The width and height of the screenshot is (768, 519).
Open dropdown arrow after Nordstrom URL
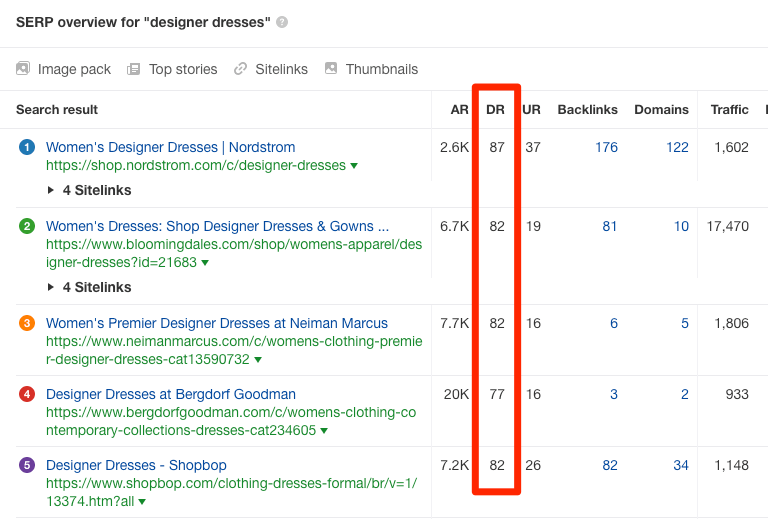pyautogui.click(x=354, y=166)
